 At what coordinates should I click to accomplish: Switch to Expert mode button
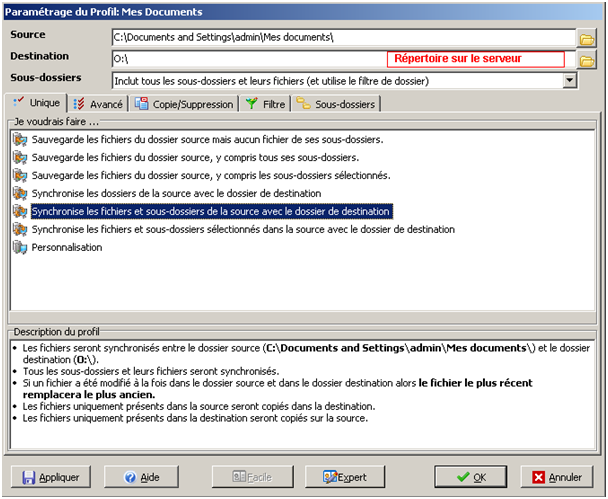point(345,477)
